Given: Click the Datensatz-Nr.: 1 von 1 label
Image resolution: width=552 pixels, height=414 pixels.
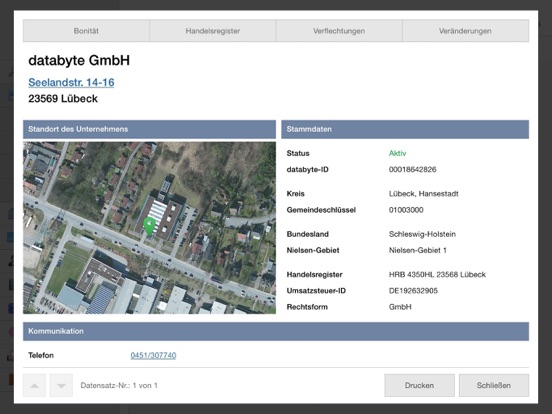Looking at the screenshot, I should click(x=119, y=385).
